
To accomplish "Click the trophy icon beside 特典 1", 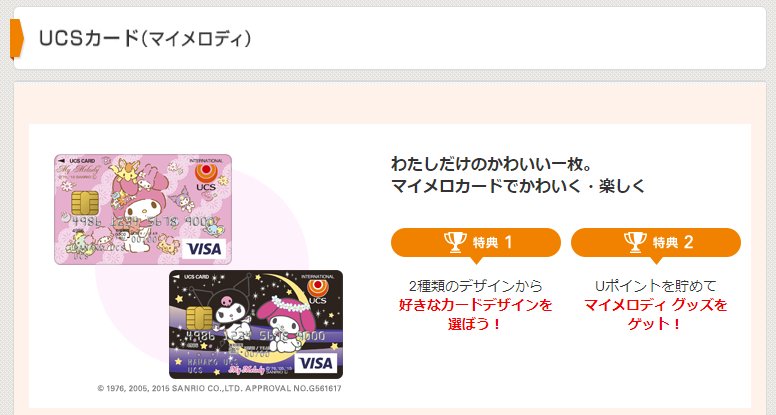I will [455, 242].
